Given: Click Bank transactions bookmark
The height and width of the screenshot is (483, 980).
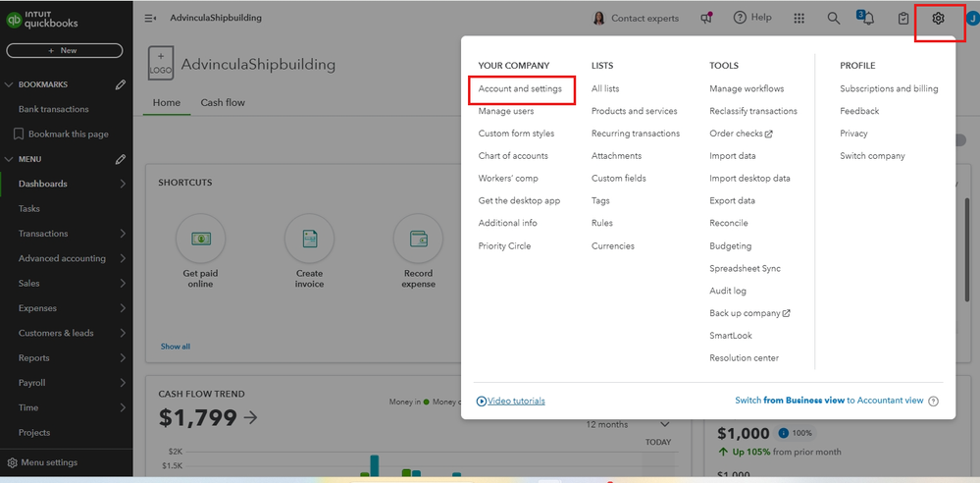Looking at the screenshot, I should pos(54,110).
